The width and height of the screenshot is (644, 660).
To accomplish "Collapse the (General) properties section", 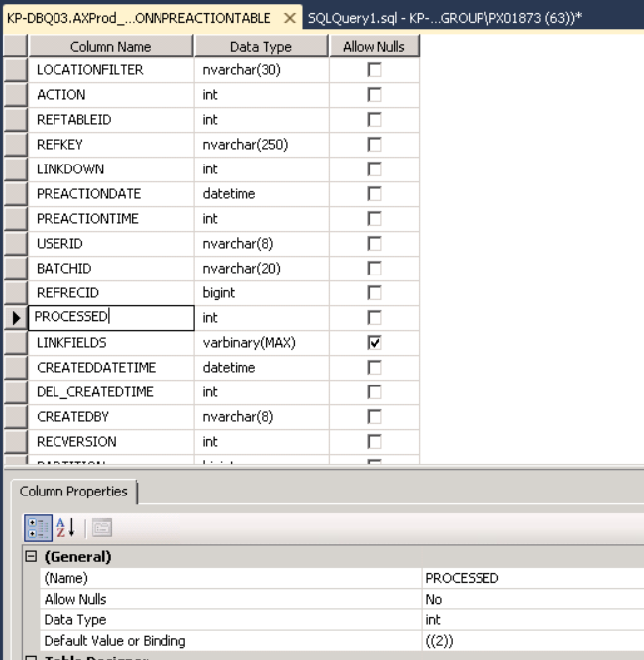I will pyautogui.click(x=31, y=557).
